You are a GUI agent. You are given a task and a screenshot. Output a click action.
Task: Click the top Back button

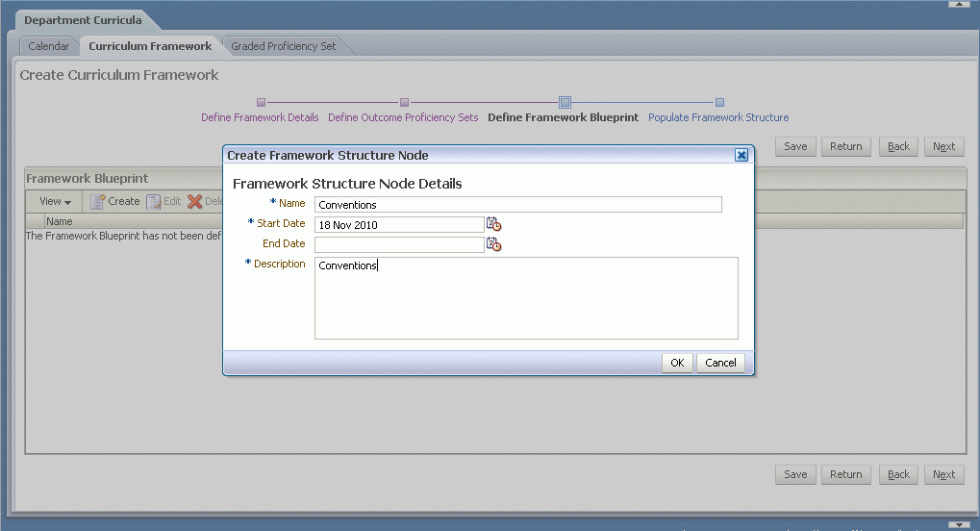click(899, 146)
